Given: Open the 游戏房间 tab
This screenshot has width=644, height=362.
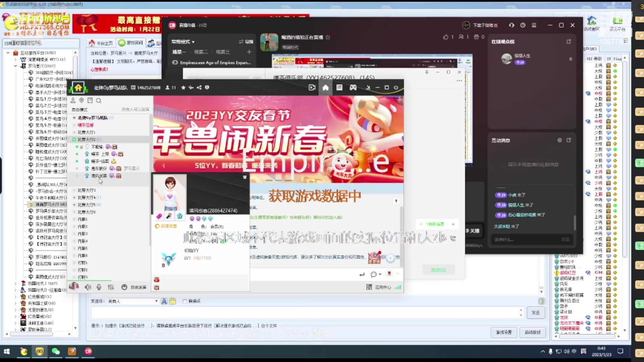Looking at the screenshot, I should [x=131, y=43].
